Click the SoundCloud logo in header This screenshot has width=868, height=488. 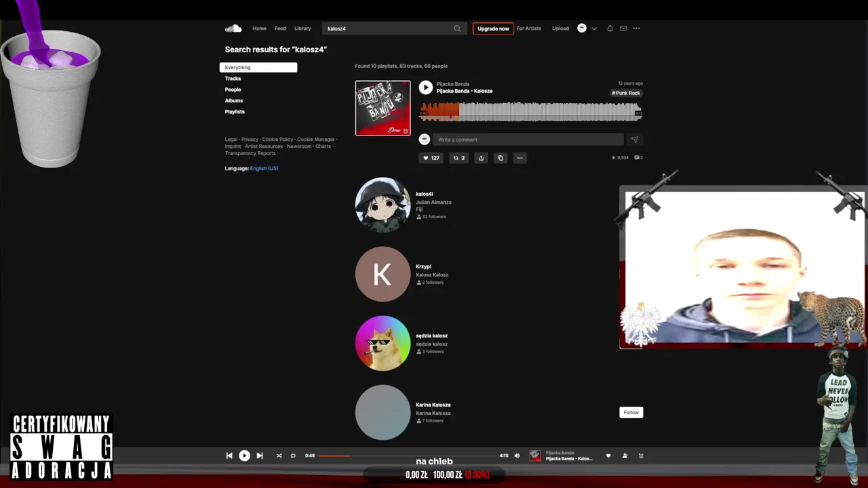tap(233, 28)
